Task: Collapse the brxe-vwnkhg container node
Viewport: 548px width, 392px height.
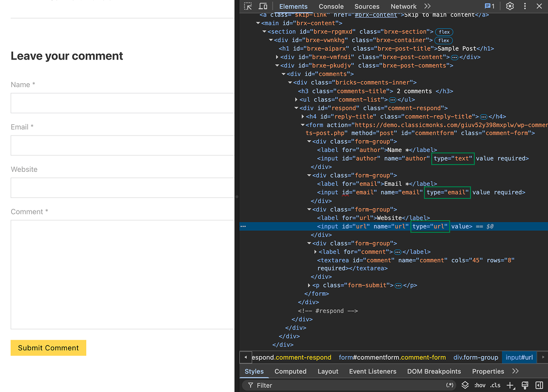Action: (x=271, y=40)
